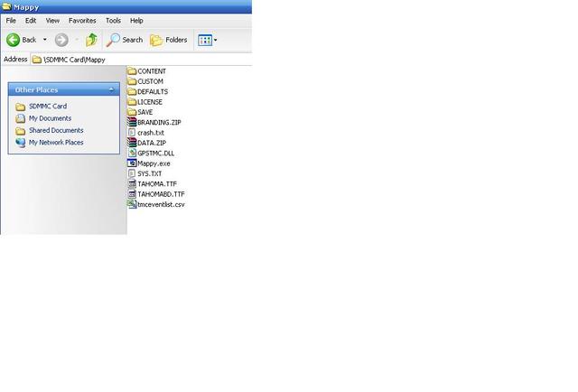Open the File menu
The width and height of the screenshot is (578, 392).
pos(11,21)
